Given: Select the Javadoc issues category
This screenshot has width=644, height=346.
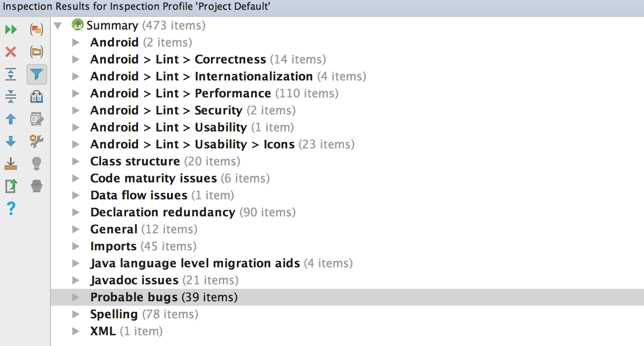Looking at the screenshot, I should click(134, 280).
